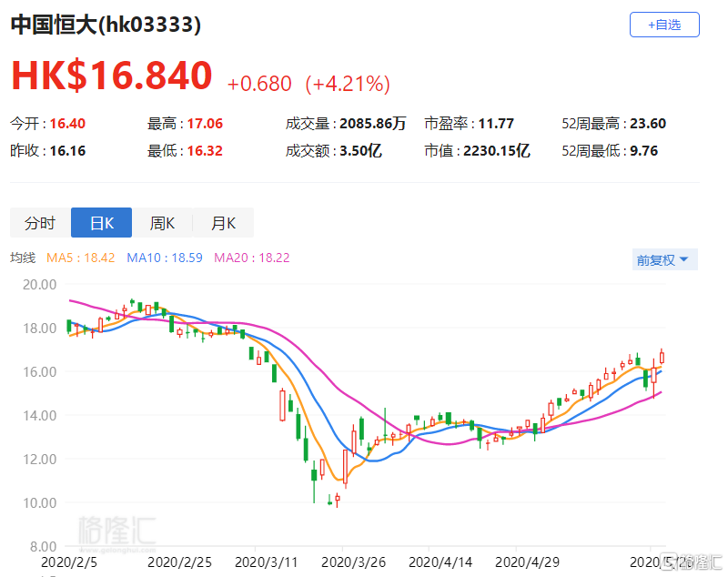728x577 pixels.
Task: Click the 8.00 y-axis label
Action: [43, 546]
